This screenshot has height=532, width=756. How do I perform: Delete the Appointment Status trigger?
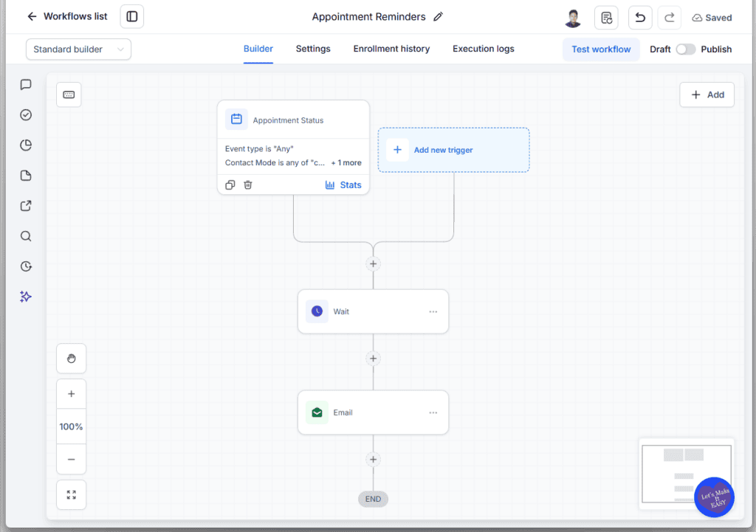(248, 185)
